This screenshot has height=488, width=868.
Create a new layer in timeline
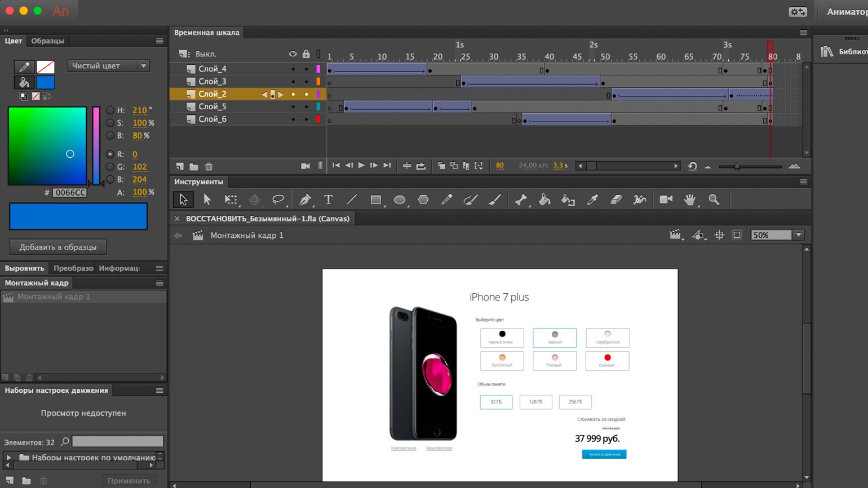180,166
